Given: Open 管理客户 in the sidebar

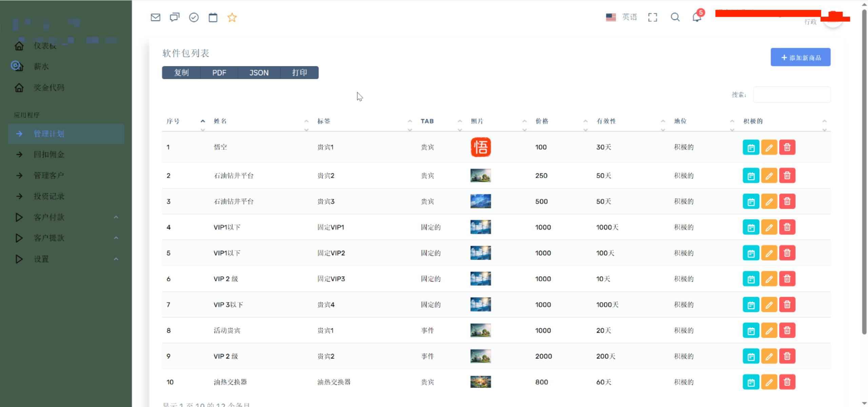Looking at the screenshot, I should [x=49, y=175].
